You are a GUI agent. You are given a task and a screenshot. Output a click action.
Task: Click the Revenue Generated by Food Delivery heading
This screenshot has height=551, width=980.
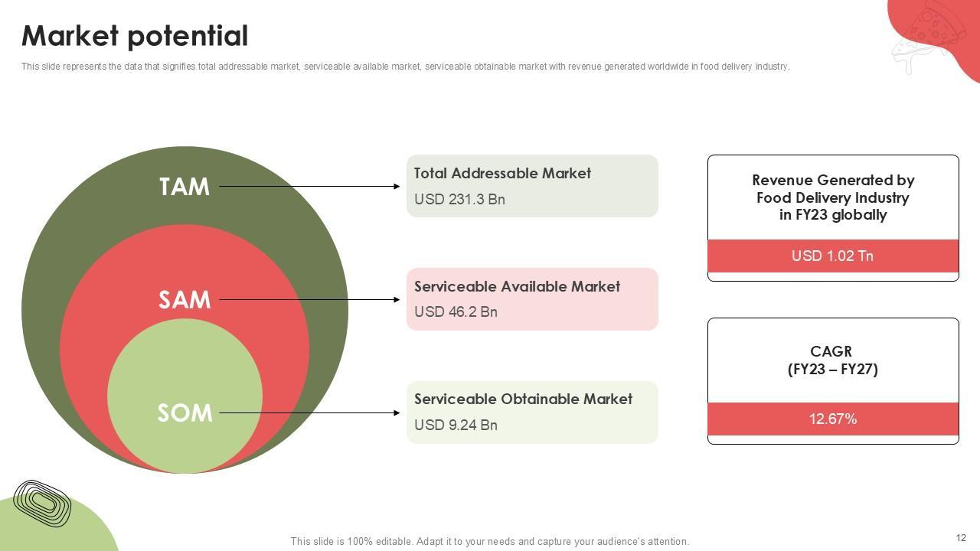pyautogui.click(x=833, y=197)
